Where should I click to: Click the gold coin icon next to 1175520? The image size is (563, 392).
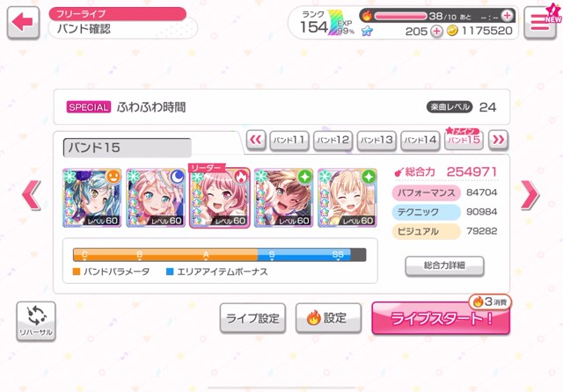452,32
